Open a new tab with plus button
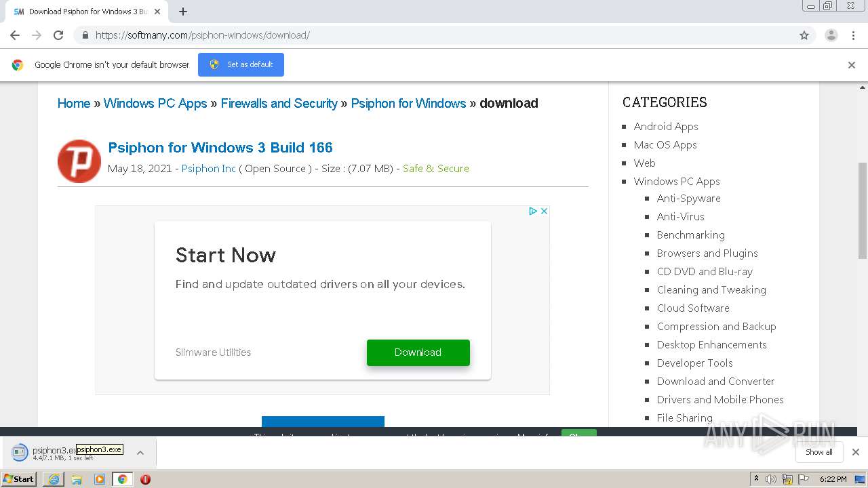The height and width of the screenshot is (488, 868). pos(183,12)
